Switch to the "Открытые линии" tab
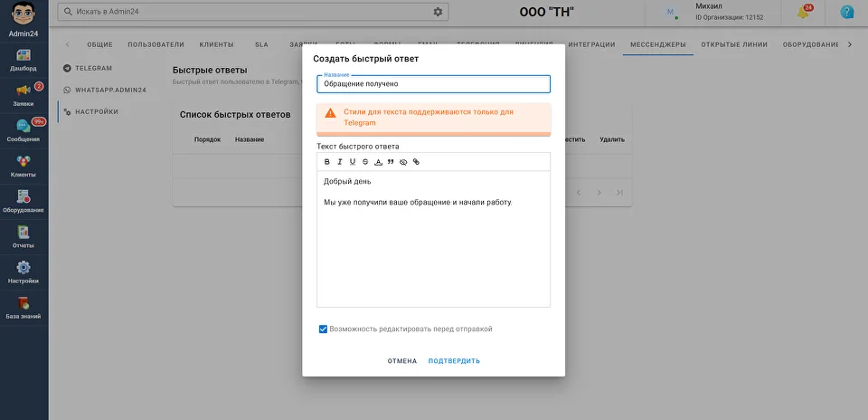868x420 pixels. (x=734, y=44)
